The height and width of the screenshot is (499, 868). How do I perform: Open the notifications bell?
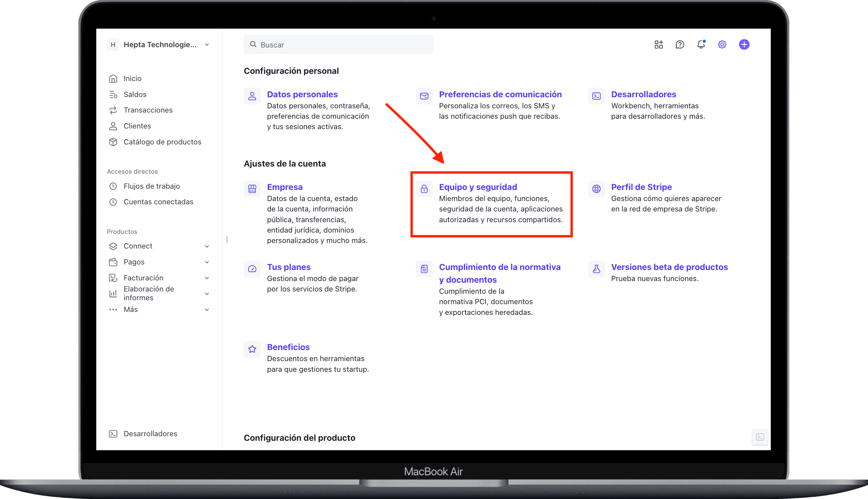coord(701,45)
